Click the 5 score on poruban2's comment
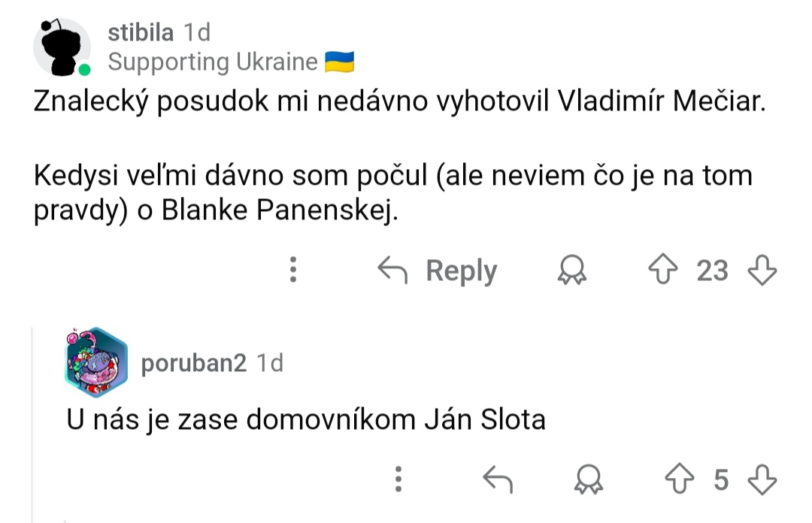The height and width of the screenshot is (523, 812). click(722, 479)
